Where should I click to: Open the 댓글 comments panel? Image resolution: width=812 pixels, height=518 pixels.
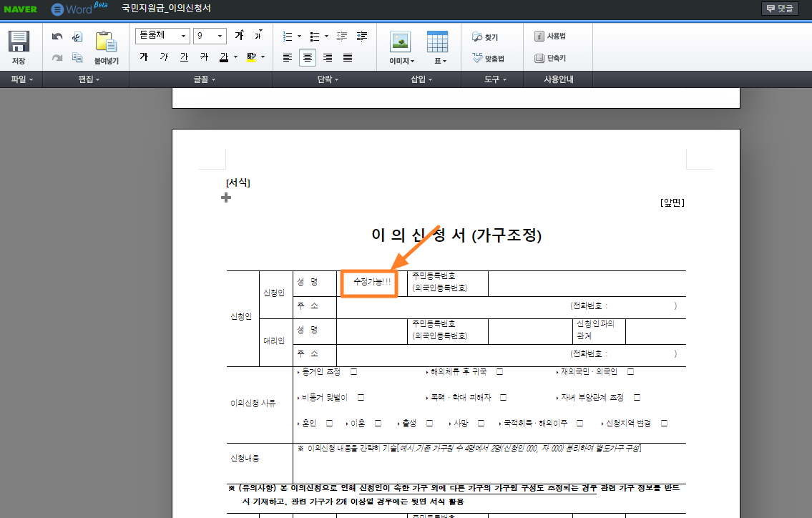click(780, 9)
